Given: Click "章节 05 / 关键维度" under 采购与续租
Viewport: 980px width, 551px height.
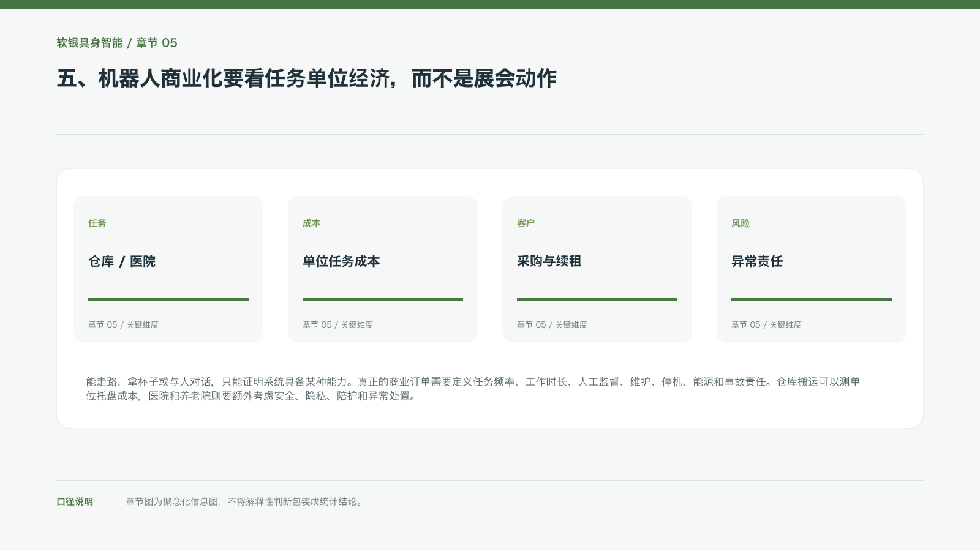Looking at the screenshot, I should pos(552,324).
